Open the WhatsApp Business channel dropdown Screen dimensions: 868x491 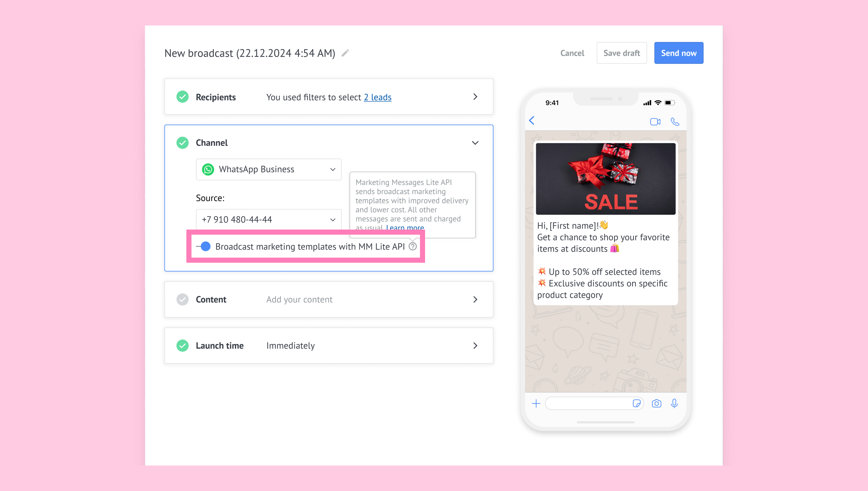coord(269,169)
